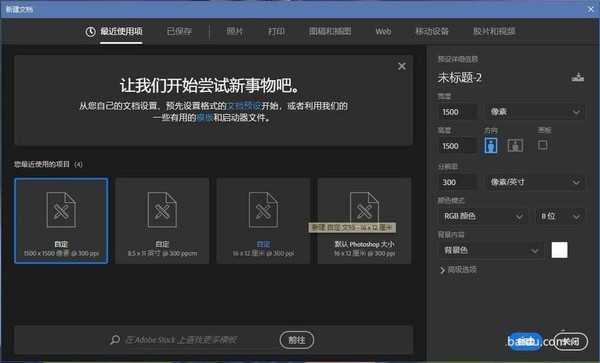Follow the 文档预设 link in banner
This screenshot has height=363, width=600.
pyautogui.click(x=244, y=106)
